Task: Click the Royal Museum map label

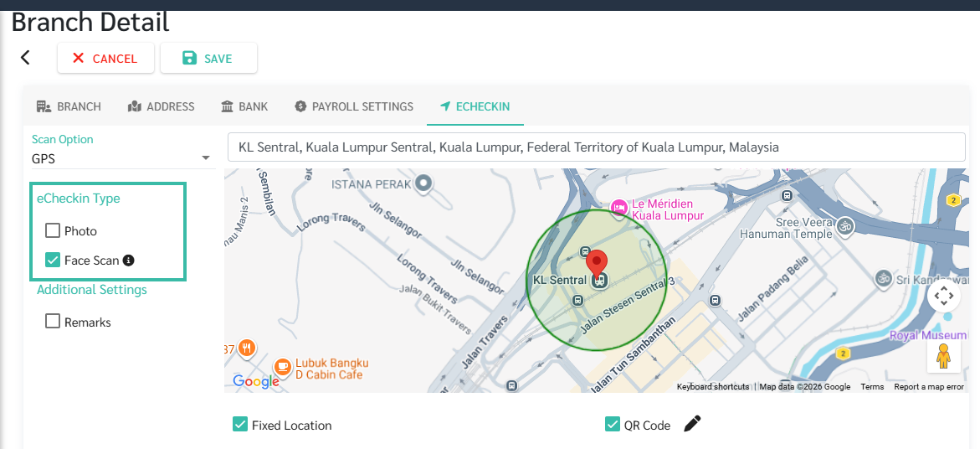Action: (928, 336)
